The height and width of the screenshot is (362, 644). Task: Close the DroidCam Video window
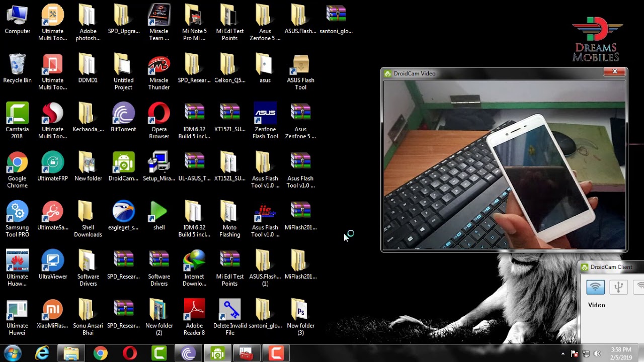point(614,72)
